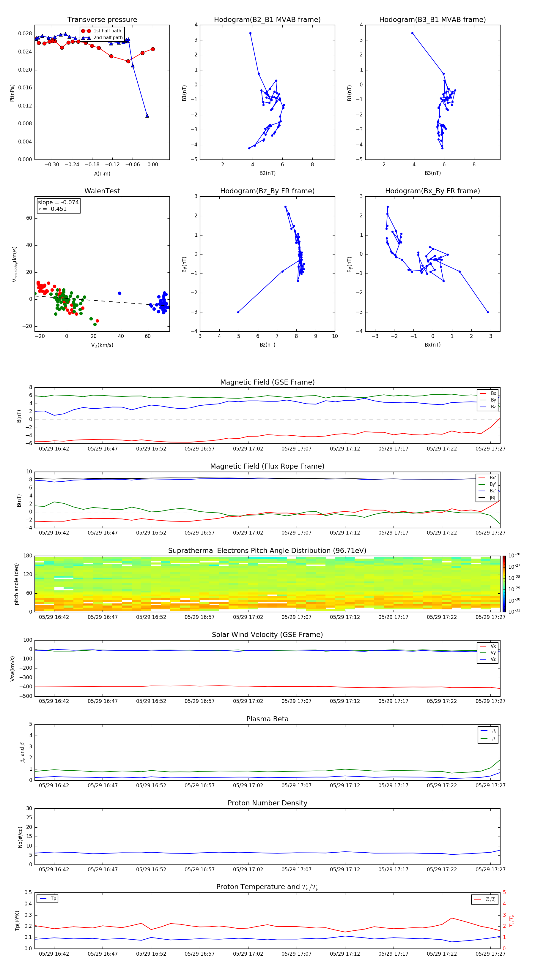535x980 pixels.
Task: Click 'Bx(nT)' axis label
Action: click(x=432, y=345)
